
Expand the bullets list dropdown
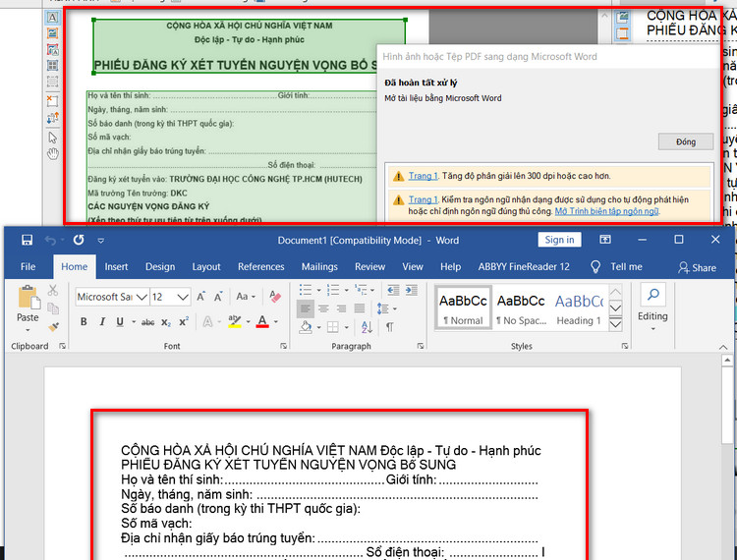pos(318,291)
